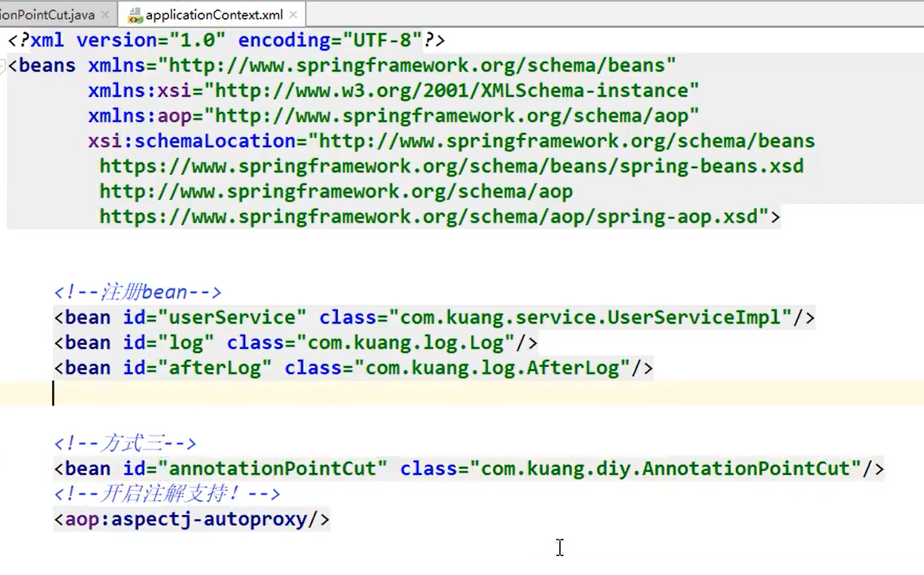
Task: Close the applicationContext.xml tab
Action: point(294,15)
